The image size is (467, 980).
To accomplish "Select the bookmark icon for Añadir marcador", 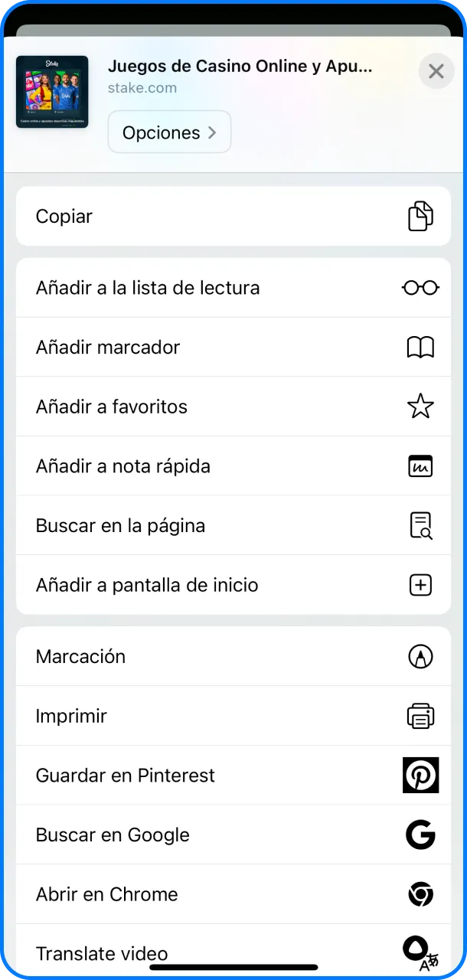I will [420, 347].
